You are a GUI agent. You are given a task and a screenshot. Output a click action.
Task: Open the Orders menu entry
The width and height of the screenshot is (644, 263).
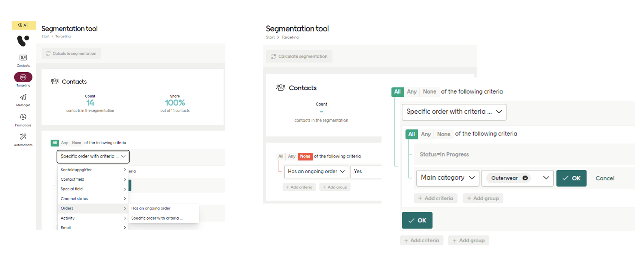click(x=93, y=208)
